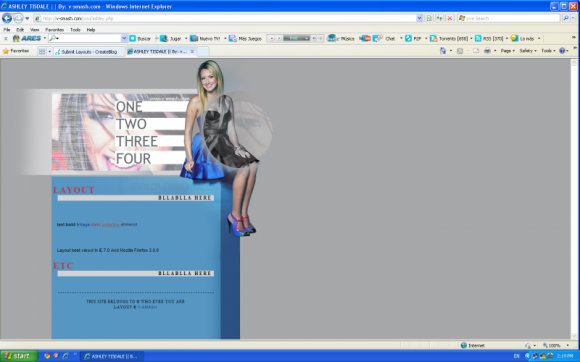Click the Print icon in command bar
The width and height of the screenshot is (580, 362).
(x=488, y=51)
